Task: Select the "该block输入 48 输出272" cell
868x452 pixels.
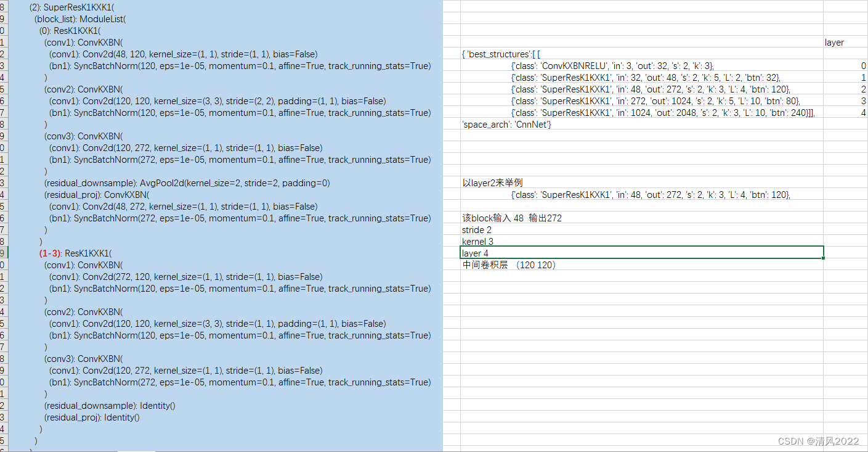Action: point(512,218)
